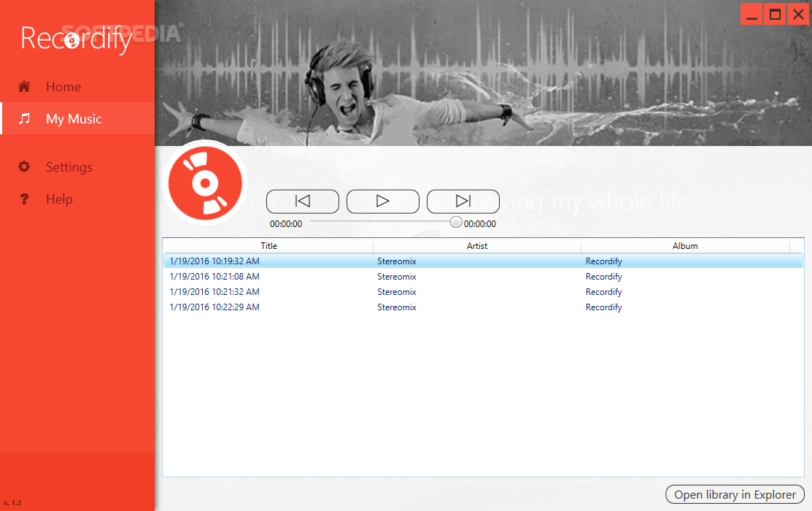The width and height of the screenshot is (812, 511).
Task: Click the My Music note icon
Action: [x=24, y=119]
